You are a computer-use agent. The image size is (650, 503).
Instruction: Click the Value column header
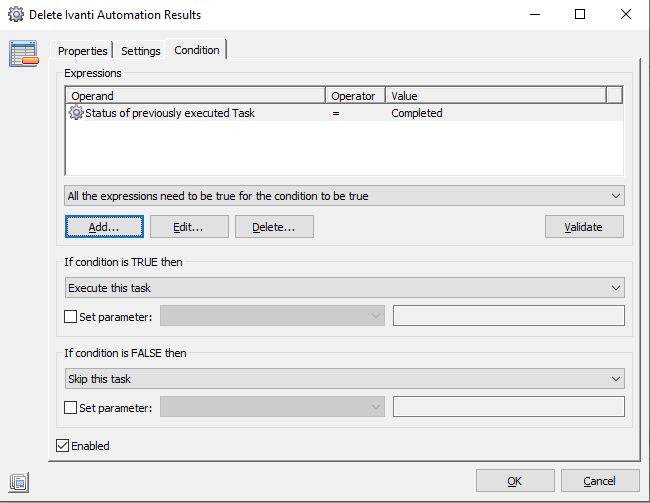click(x=496, y=96)
